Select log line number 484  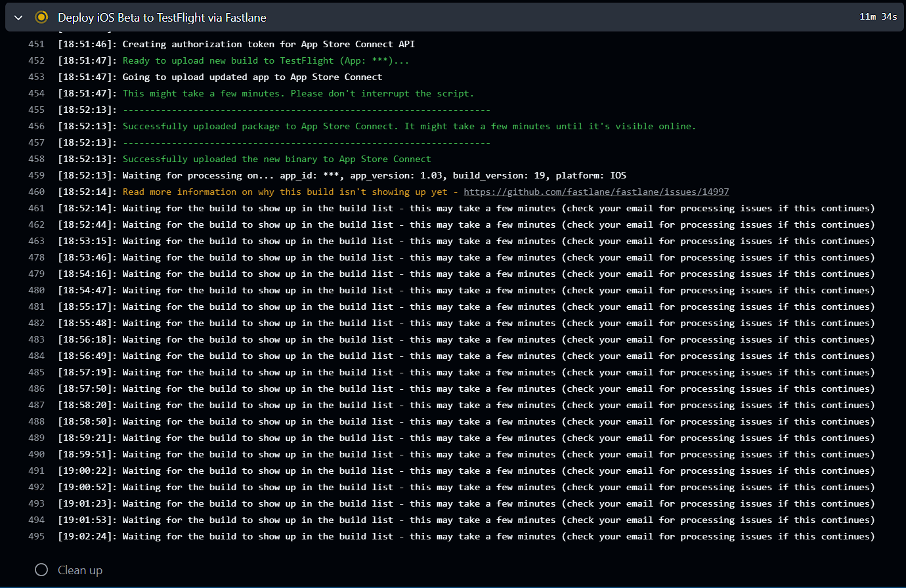point(37,356)
